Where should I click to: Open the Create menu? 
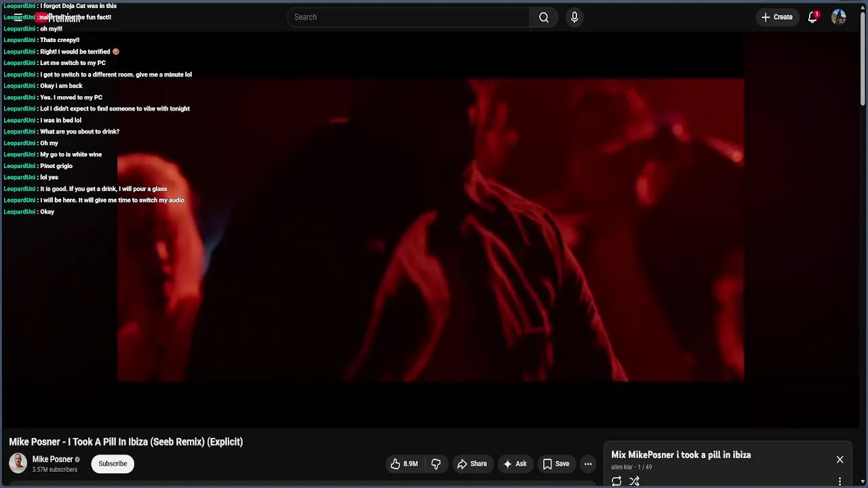click(x=776, y=17)
